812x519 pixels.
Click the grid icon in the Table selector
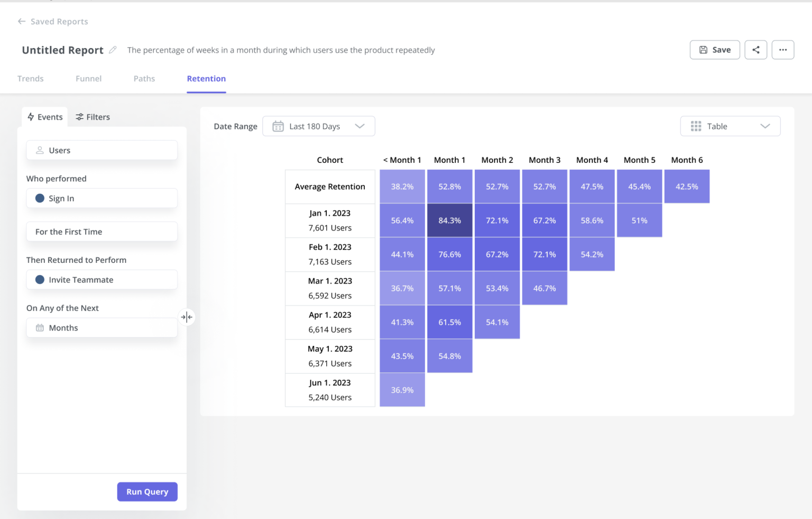(696, 126)
